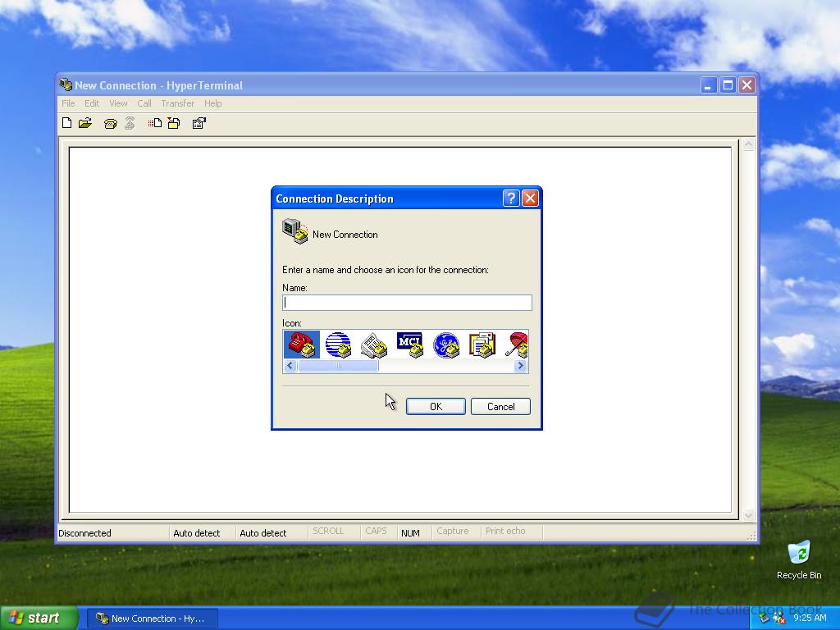Click the Print echo status indicator
The image size is (840, 630).
point(505,531)
